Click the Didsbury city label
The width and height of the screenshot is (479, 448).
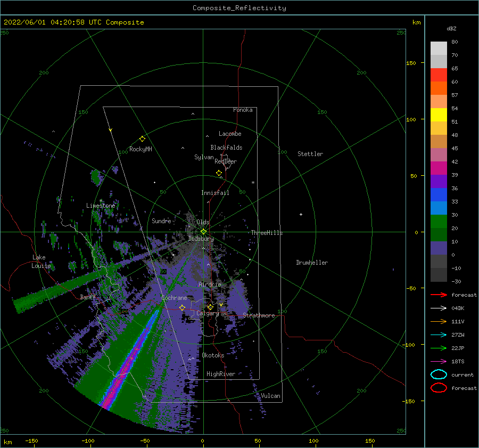201,239
